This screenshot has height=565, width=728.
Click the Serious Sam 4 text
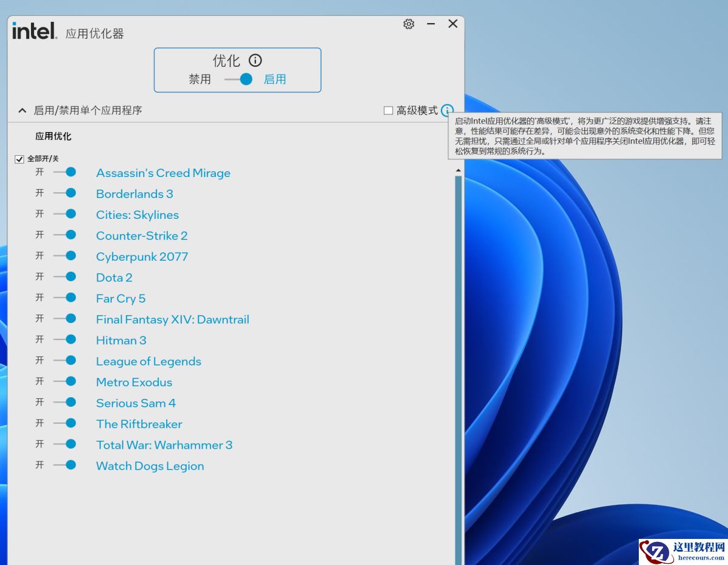tap(136, 403)
